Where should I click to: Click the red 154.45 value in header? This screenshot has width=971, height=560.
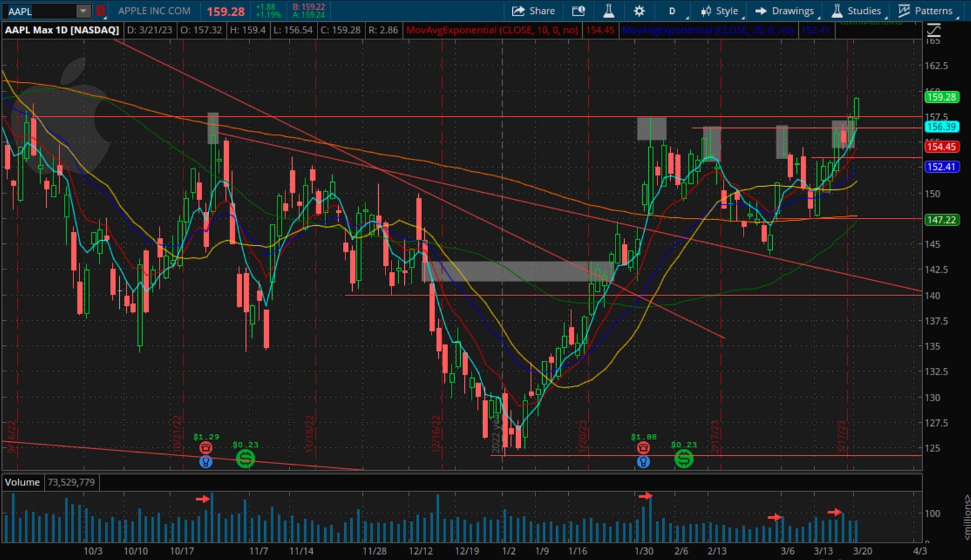click(600, 30)
